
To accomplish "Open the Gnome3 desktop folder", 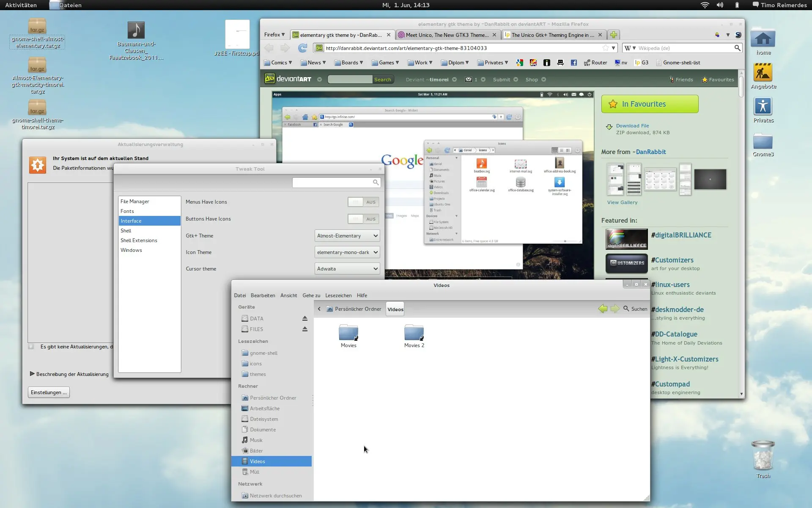I will coord(763,145).
